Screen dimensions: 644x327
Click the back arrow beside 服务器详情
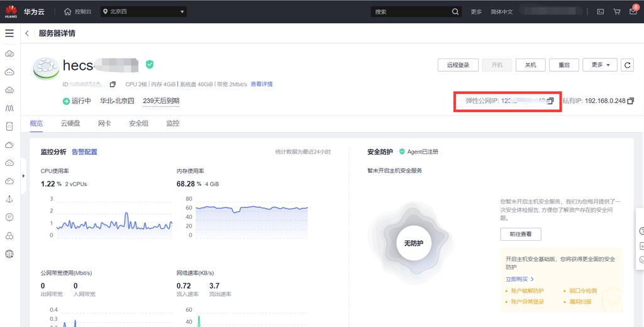[x=27, y=33]
